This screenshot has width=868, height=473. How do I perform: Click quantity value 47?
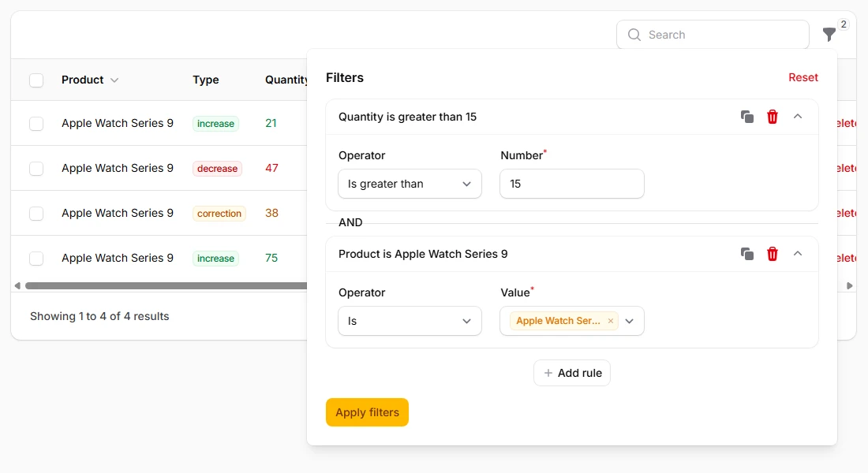pyautogui.click(x=271, y=168)
